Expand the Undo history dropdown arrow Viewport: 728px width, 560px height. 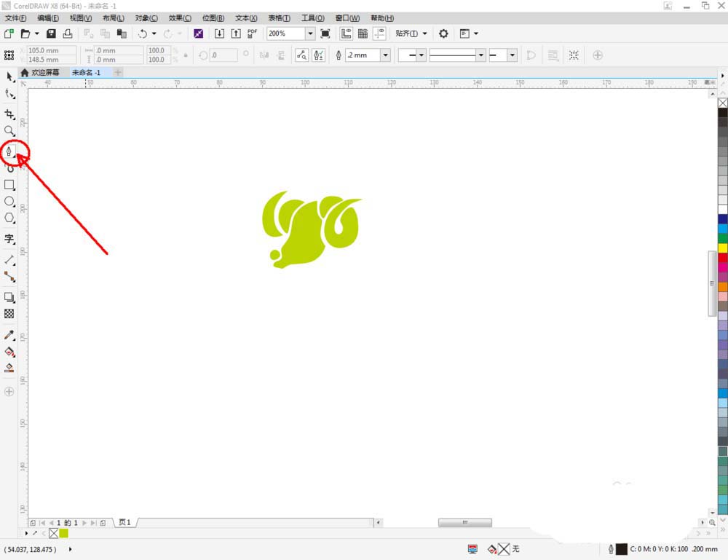coord(154,33)
